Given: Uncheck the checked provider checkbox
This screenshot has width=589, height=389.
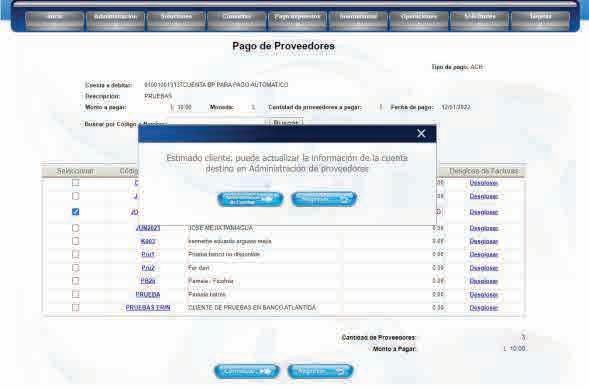Looking at the screenshot, I should tap(76, 212).
